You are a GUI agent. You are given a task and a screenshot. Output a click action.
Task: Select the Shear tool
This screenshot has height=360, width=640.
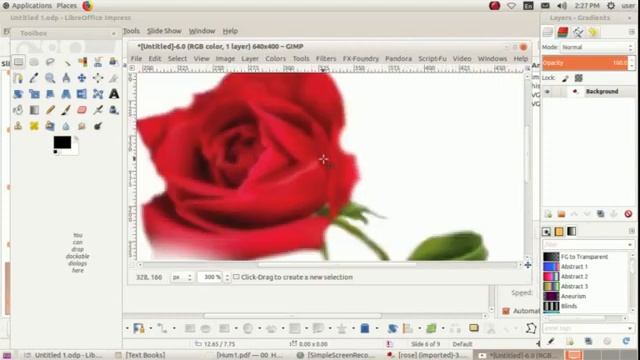tap(50, 94)
